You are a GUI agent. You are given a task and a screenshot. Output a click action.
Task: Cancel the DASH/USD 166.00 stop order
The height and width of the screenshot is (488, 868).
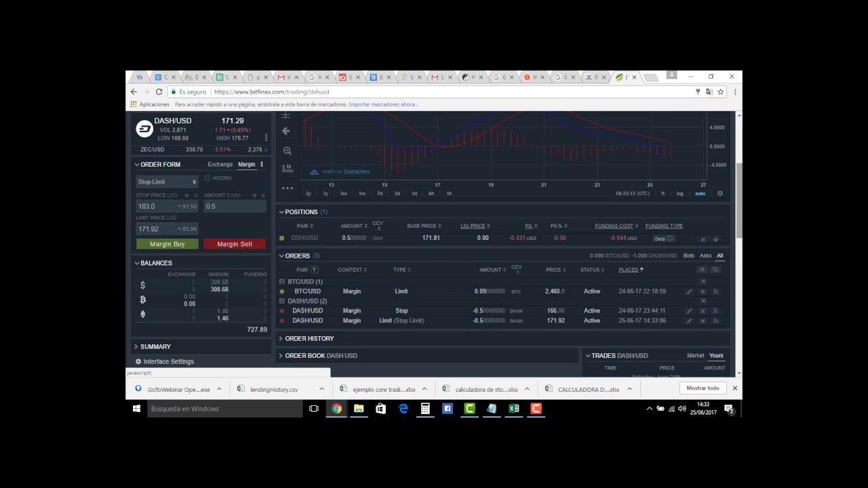703,311
